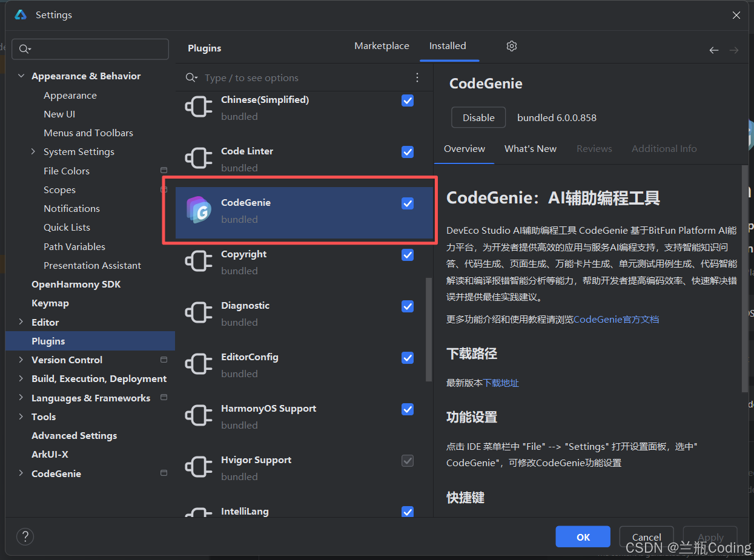Click the Chinese(Simplified) plug icon
Screen dimensions: 754x560
click(x=199, y=107)
